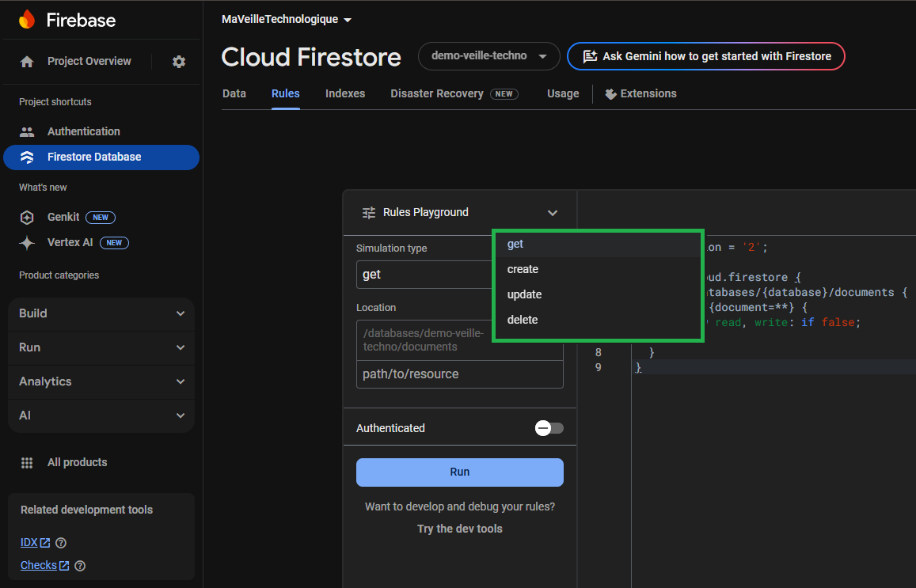Select delete from simulation type list

[x=598, y=320]
